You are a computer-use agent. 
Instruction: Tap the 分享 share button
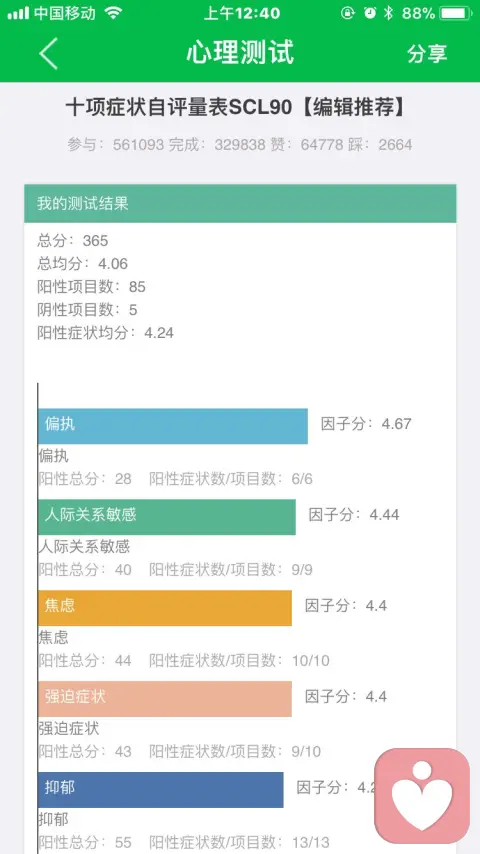(427, 53)
